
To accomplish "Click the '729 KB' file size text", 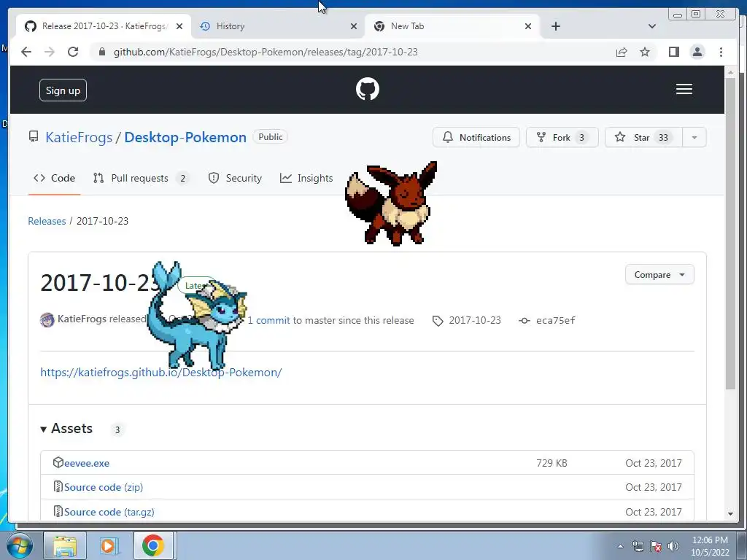I will 551,463.
